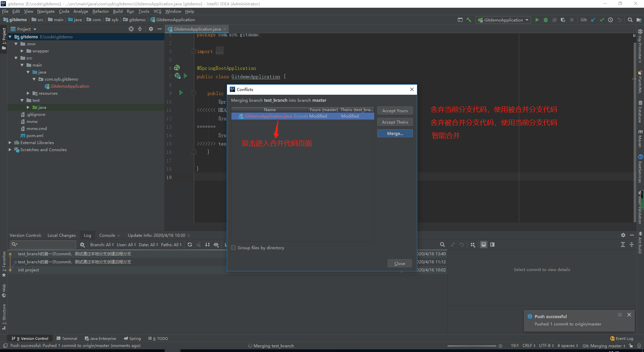
Task: Locate opened file via Project panel crosshair
Action: click(131, 29)
